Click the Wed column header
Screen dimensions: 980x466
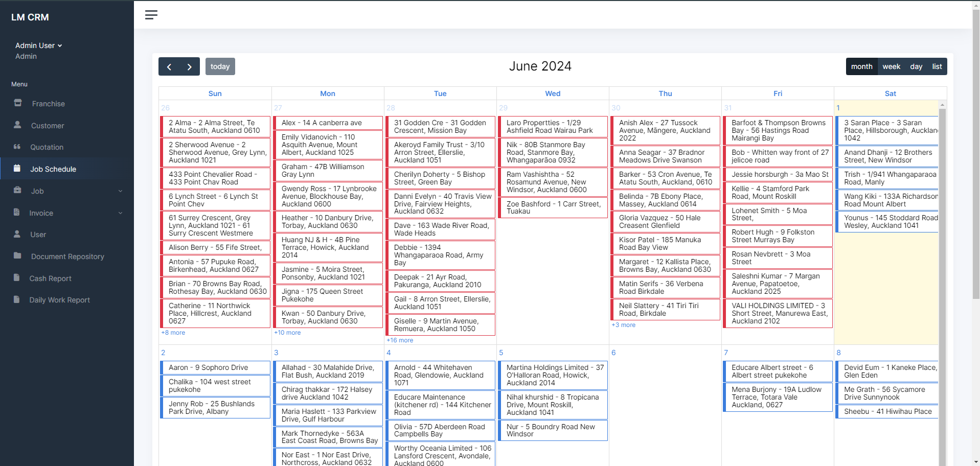(x=553, y=94)
